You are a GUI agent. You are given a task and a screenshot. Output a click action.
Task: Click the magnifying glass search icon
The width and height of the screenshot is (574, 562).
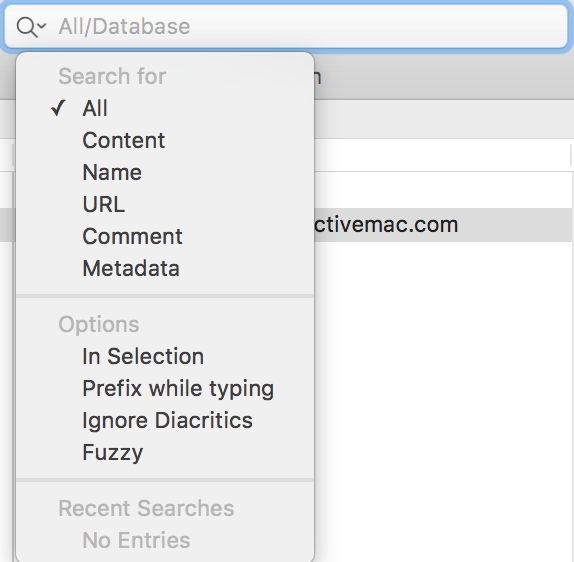[27, 27]
